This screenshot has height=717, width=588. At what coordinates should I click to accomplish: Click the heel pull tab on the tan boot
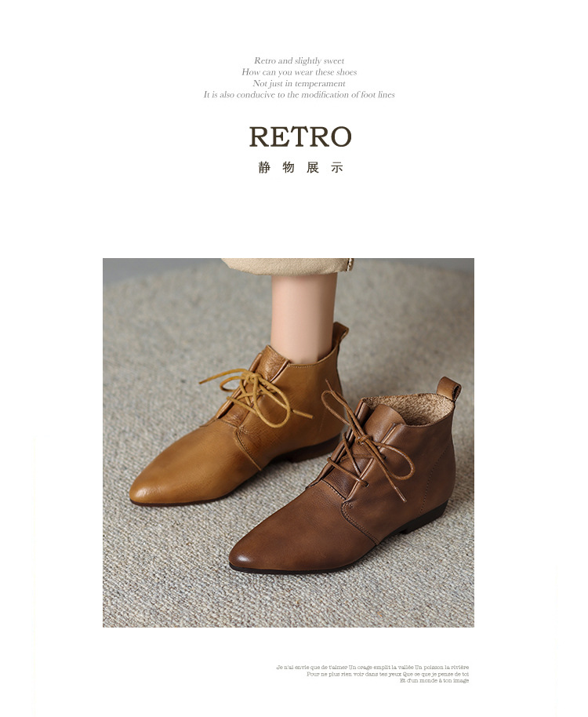340,334
